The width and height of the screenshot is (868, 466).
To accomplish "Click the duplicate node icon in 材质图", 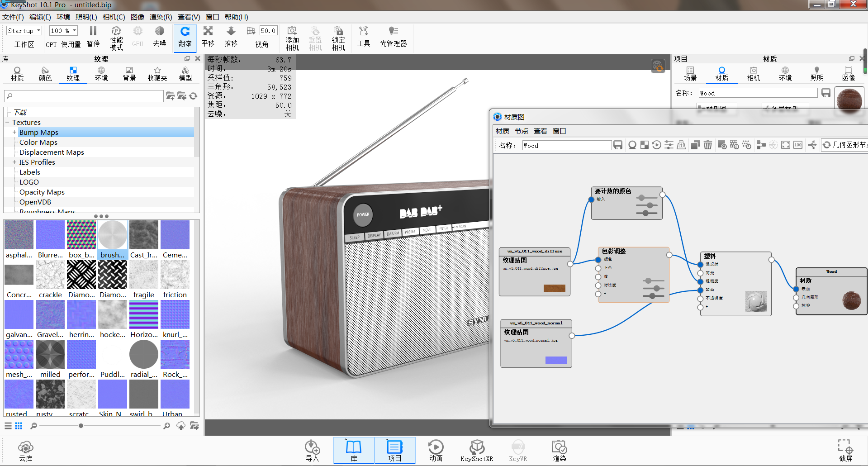I will [x=696, y=145].
